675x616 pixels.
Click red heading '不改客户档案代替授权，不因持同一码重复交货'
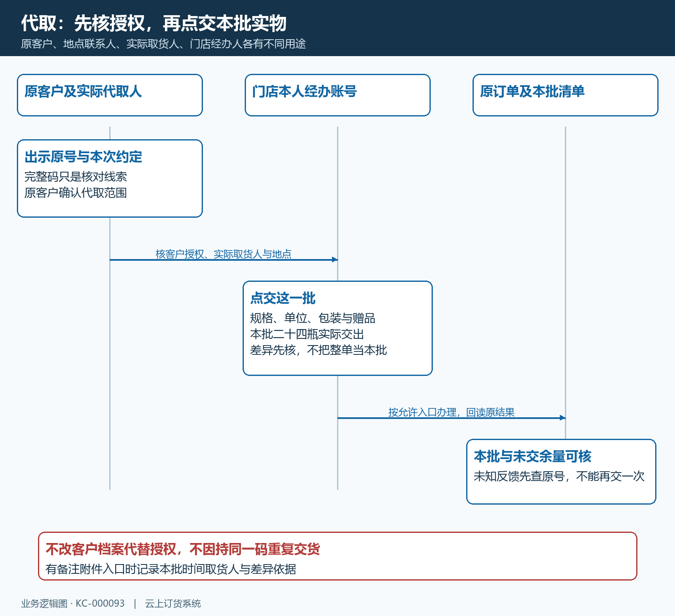(183, 549)
